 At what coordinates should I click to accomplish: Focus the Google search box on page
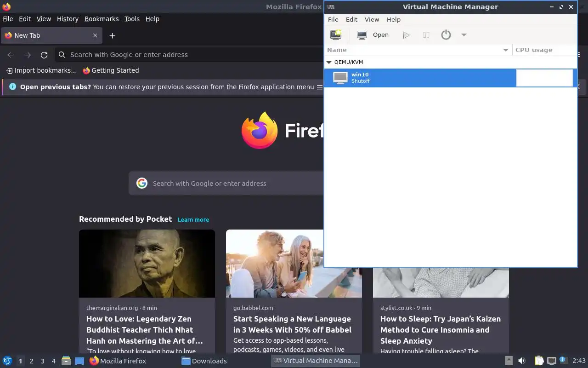(x=226, y=183)
